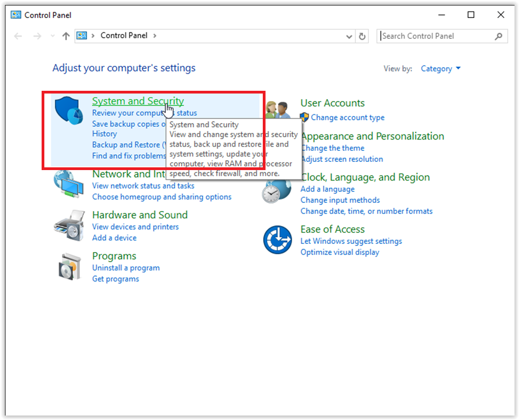Open Choose homegroup and sharing options

tap(162, 197)
